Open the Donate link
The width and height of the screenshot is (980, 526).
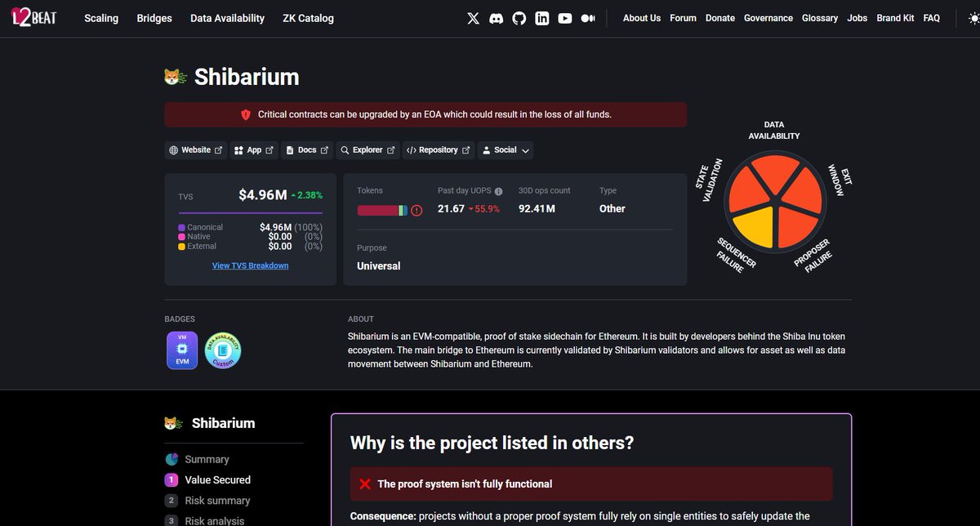point(720,18)
